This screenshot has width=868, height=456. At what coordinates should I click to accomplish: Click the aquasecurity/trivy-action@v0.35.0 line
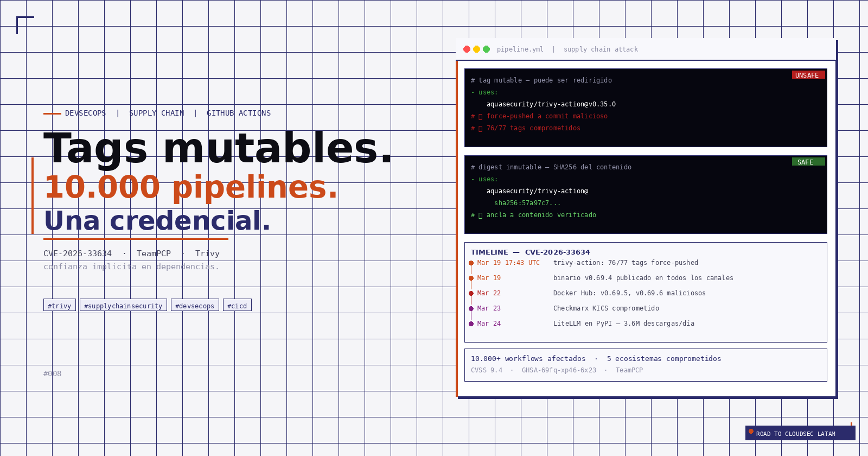pos(551,104)
